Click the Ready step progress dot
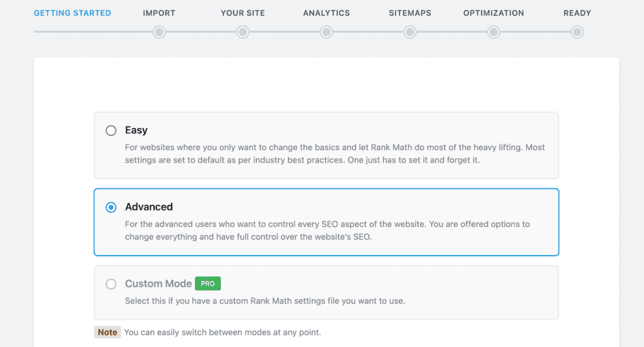644x347 pixels. pyautogui.click(x=577, y=32)
